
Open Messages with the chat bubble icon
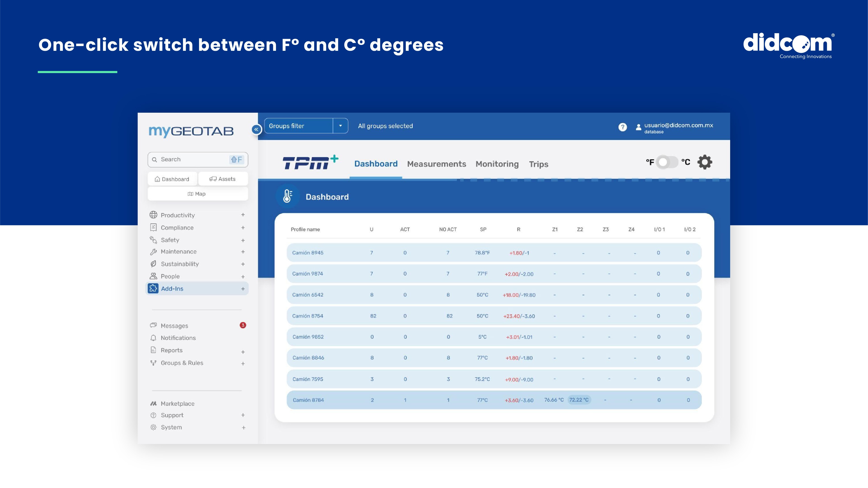coord(153,326)
